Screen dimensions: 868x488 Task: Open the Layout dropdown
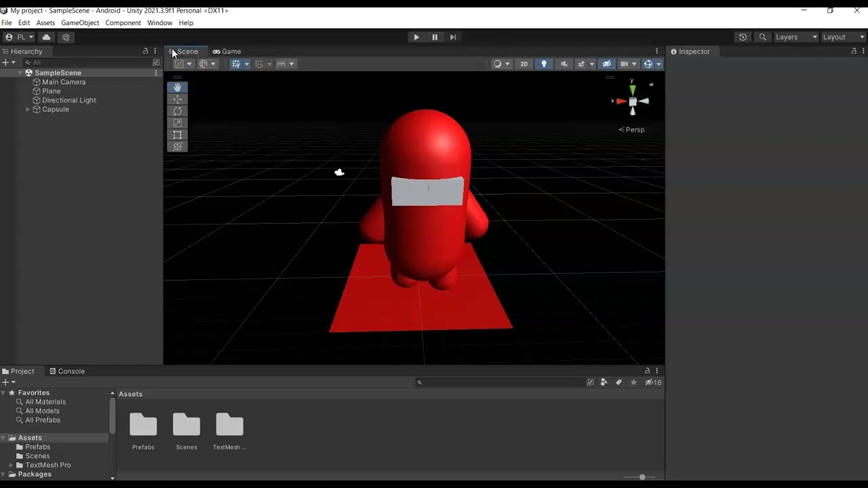[x=844, y=37]
